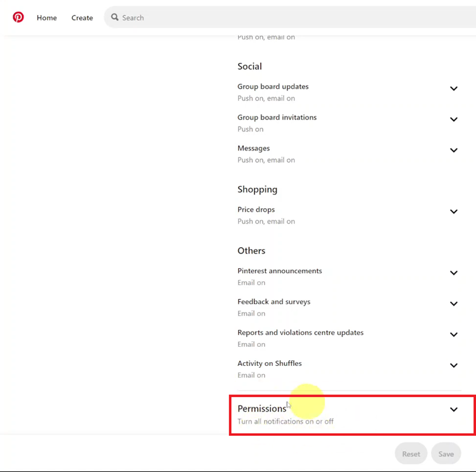The image size is (476, 472).
Task: Open Feedback and surveys chevron
Action: [x=454, y=304]
